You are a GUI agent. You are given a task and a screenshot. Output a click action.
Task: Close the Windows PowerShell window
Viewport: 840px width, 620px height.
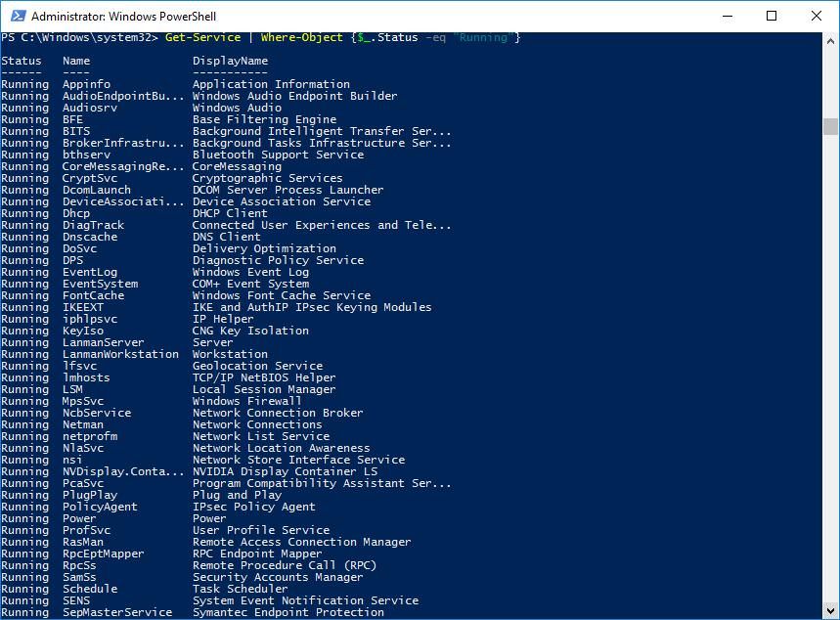817,16
